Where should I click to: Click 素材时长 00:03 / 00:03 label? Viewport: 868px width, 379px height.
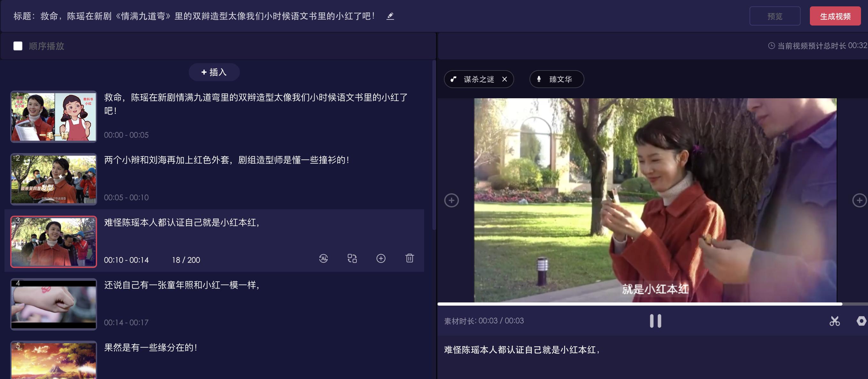tap(484, 321)
